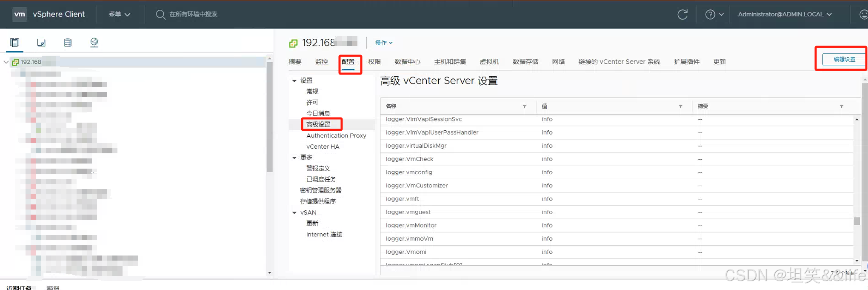Collapse the 更多 section
Screen dimensions: 868x290
[x=294, y=158]
